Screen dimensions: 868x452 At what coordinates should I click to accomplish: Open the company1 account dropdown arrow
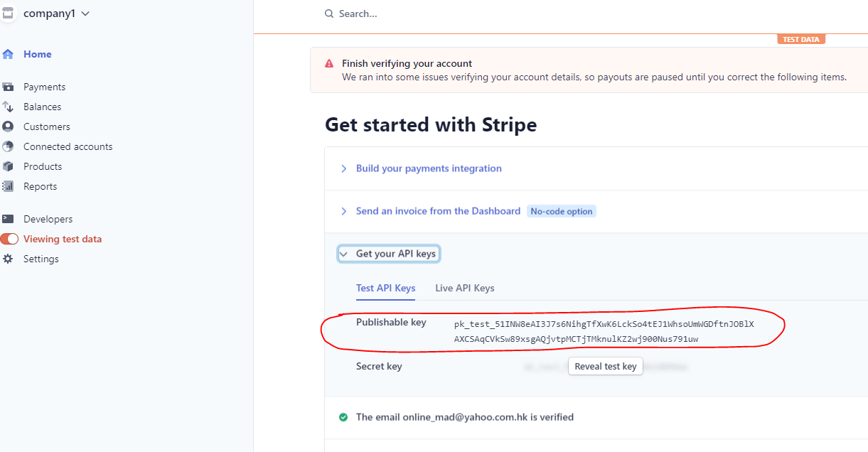86,14
